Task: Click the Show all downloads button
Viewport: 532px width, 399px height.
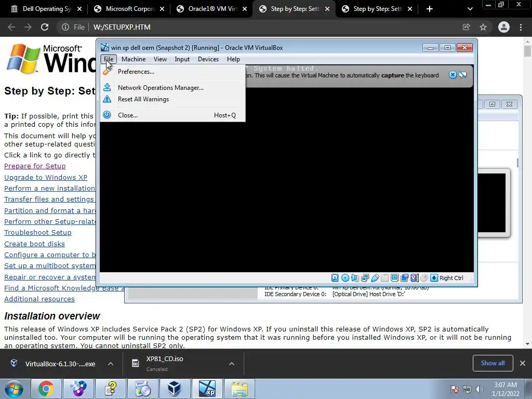Action: [x=493, y=363]
